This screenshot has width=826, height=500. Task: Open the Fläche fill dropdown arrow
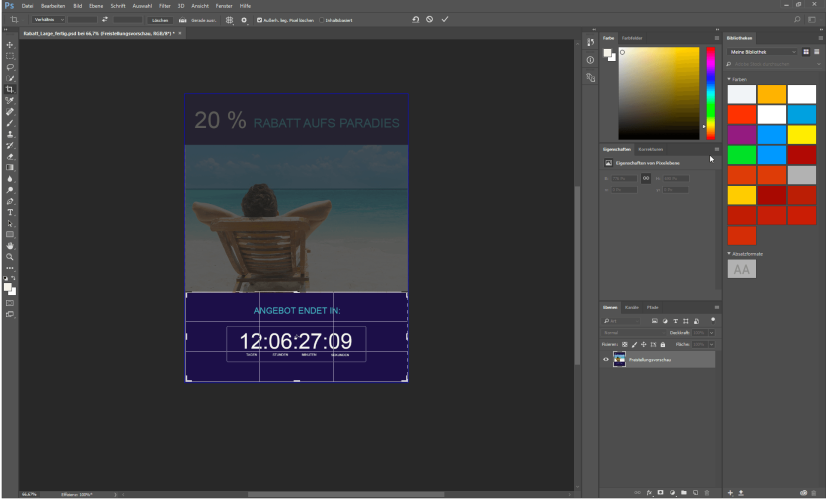click(x=711, y=345)
